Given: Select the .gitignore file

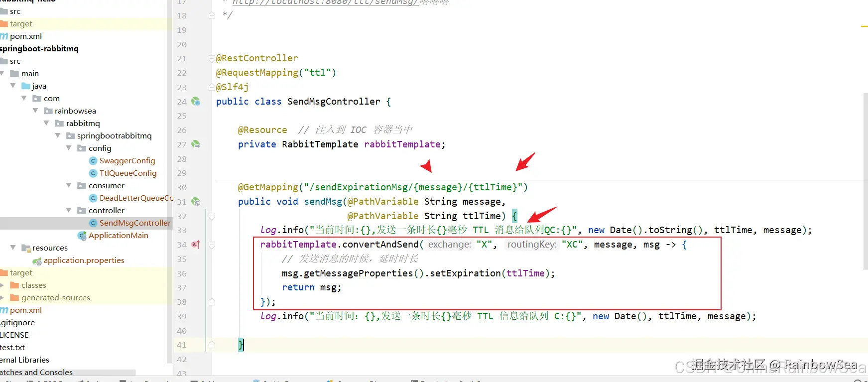Looking at the screenshot, I should point(17,323).
